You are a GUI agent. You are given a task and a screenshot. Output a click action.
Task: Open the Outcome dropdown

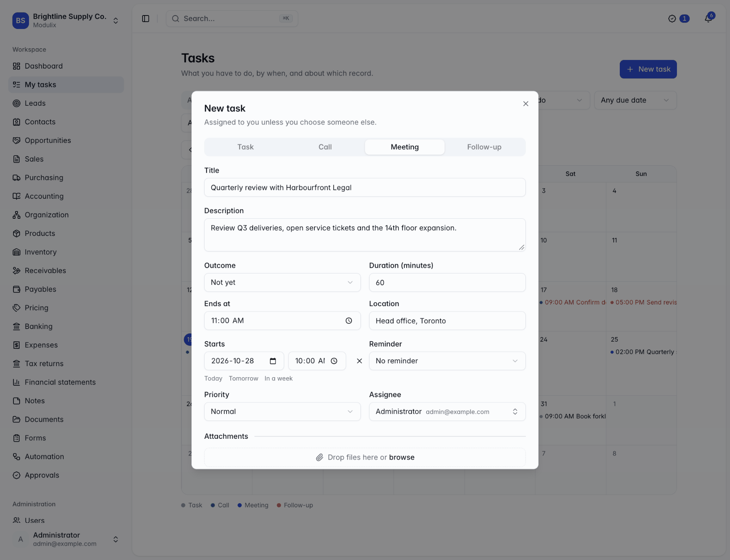(x=283, y=282)
